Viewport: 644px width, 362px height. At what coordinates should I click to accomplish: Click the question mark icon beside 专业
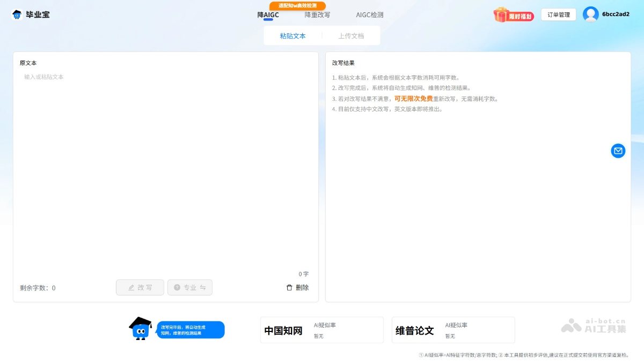pyautogui.click(x=177, y=287)
